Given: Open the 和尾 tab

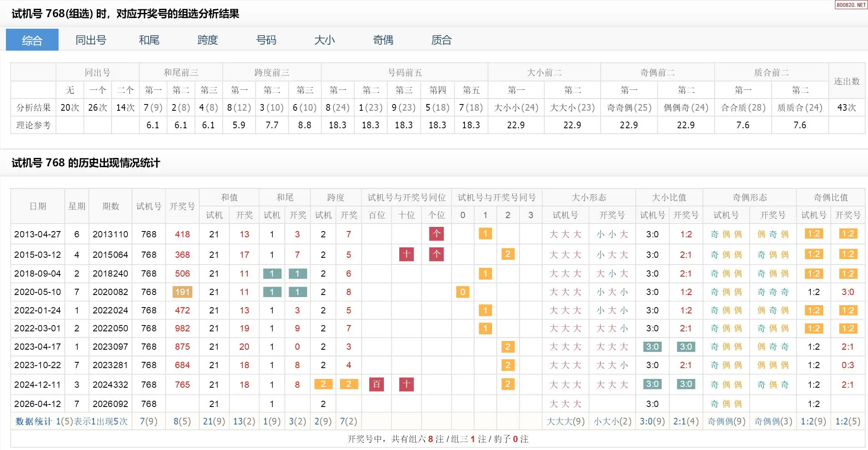Looking at the screenshot, I should click(x=149, y=40).
